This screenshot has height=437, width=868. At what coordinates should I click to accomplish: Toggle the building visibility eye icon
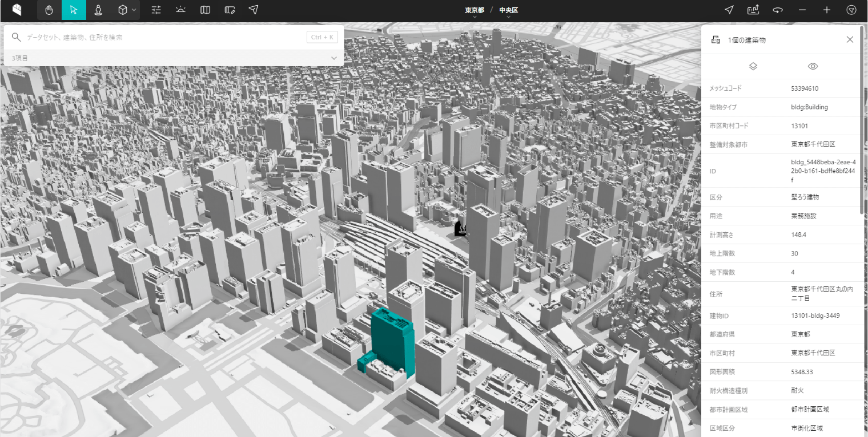pos(813,66)
